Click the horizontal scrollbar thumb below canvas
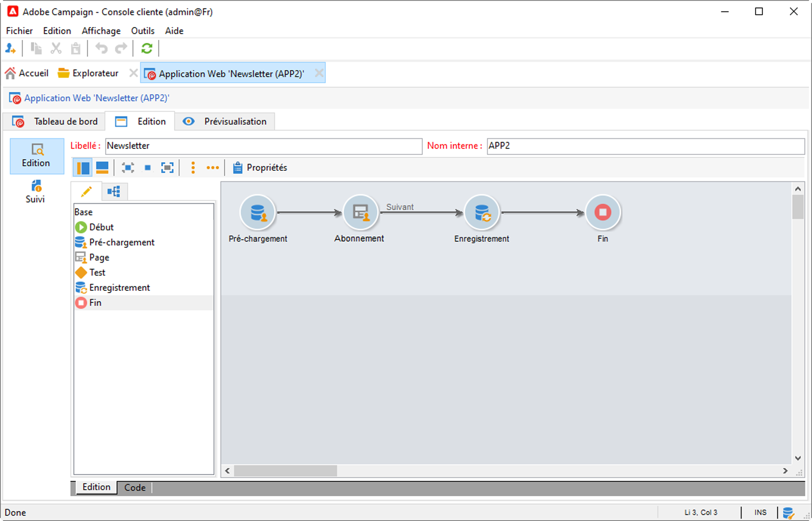The height and width of the screenshot is (521, 812). 285,471
